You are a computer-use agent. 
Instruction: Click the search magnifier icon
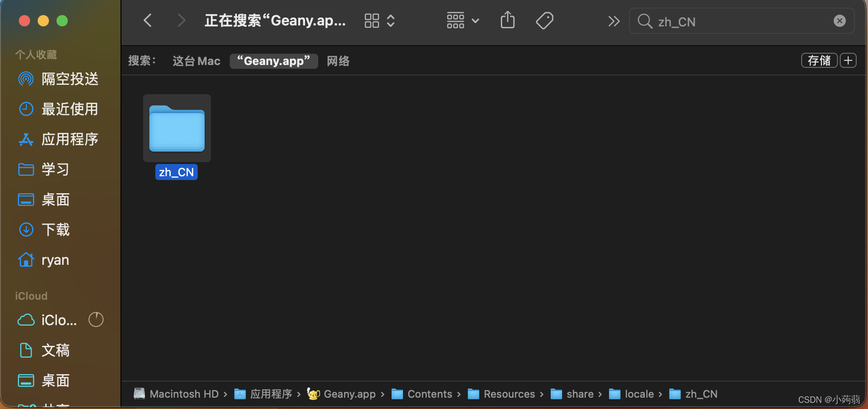pos(644,21)
